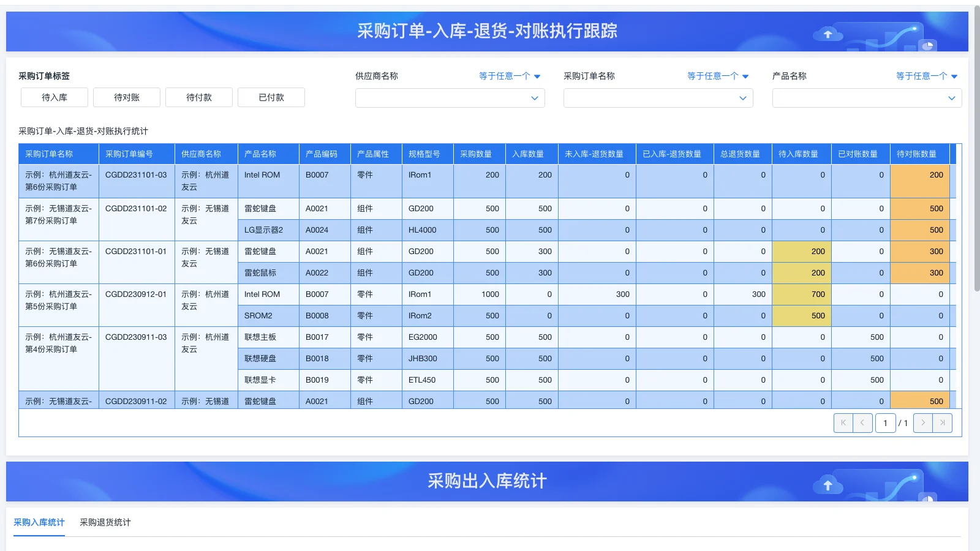
Task: Click 等于任意一个 next to 产品名称
Action: click(x=922, y=76)
